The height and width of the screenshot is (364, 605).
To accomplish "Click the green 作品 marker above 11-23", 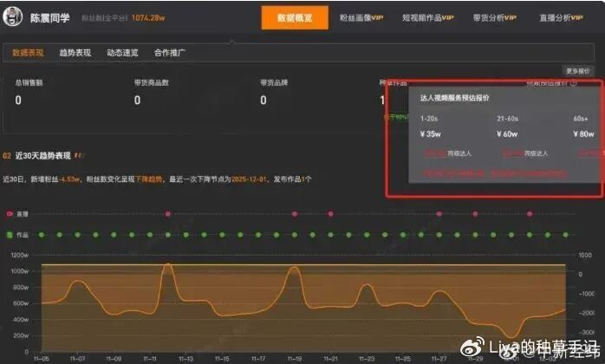I will point(367,235).
